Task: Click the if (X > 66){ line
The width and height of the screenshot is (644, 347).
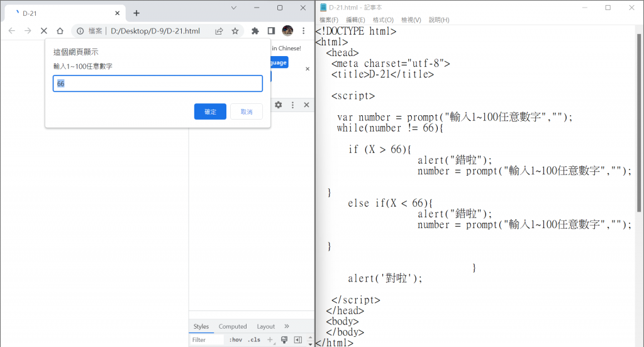Action: coord(379,149)
